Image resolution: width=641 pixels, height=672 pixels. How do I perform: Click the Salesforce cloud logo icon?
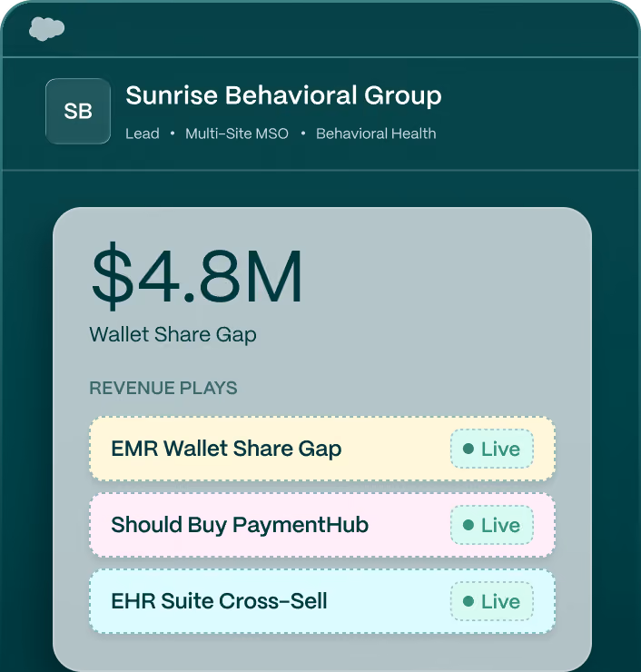click(x=46, y=29)
